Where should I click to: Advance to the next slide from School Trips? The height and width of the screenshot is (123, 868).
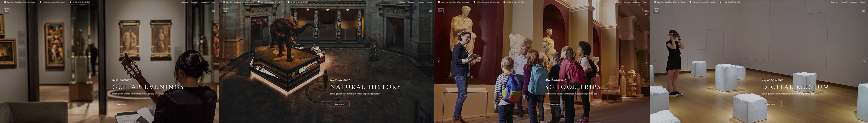point(646,62)
